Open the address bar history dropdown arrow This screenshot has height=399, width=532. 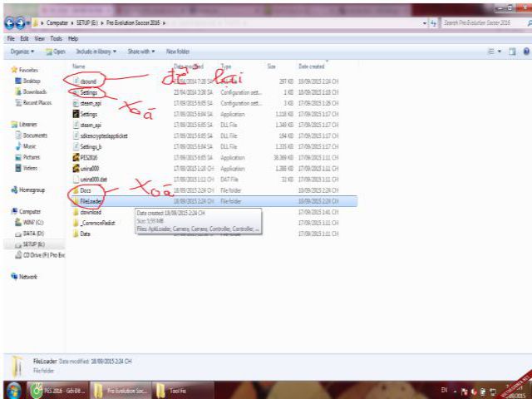coord(425,23)
